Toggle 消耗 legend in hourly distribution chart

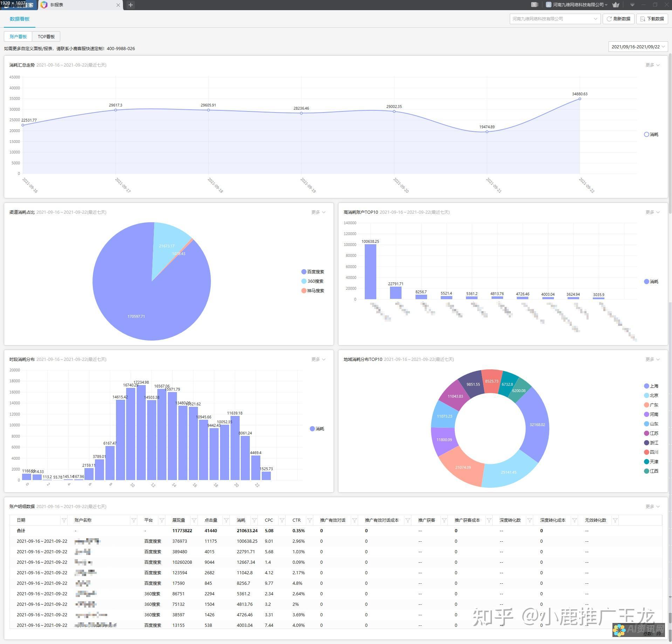click(317, 429)
